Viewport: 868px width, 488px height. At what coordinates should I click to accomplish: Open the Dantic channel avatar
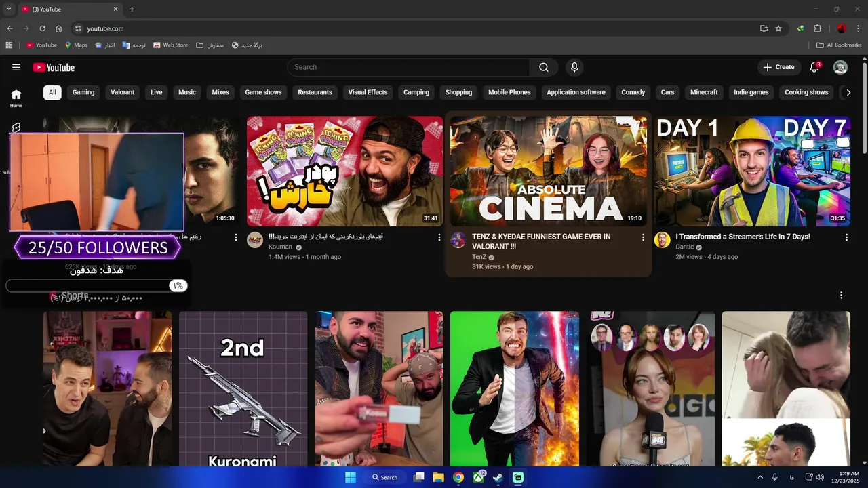pos(662,240)
